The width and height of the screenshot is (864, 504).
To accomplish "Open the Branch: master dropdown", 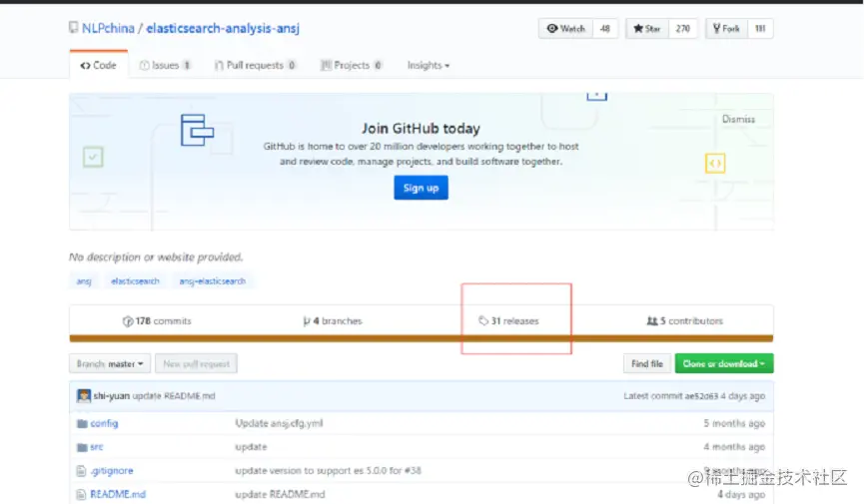I will pos(109,363).
